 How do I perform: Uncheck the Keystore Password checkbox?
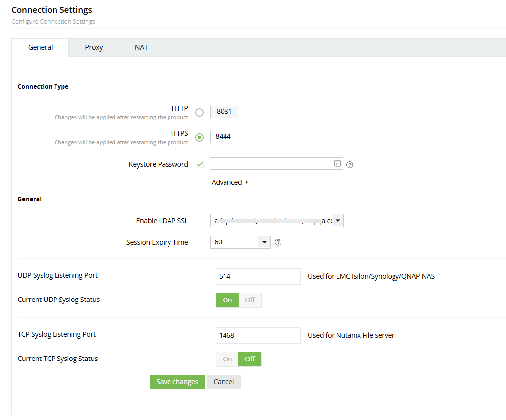tap(200, 164)
